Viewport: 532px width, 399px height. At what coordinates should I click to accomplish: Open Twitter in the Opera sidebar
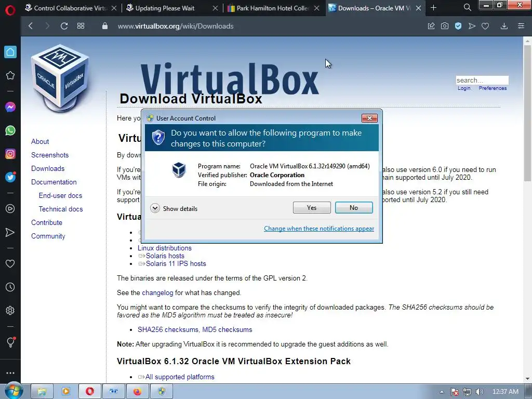pos(10,177)
